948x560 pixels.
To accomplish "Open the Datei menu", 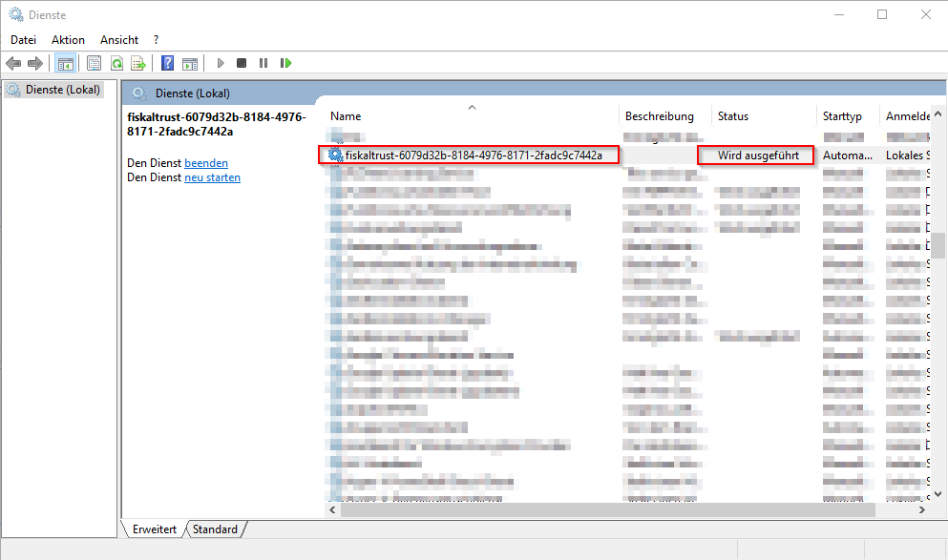I will pyautogui.click(x=23, y=40).
